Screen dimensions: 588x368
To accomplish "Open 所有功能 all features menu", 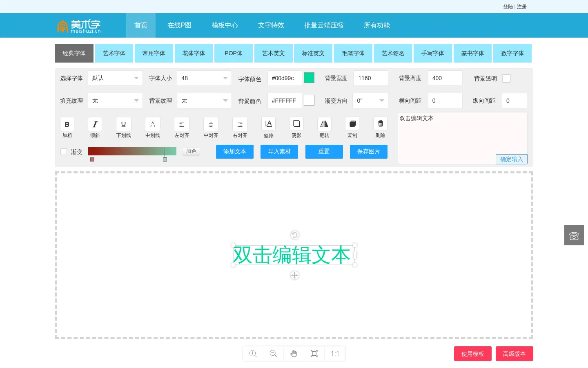I will click(377, 25).
